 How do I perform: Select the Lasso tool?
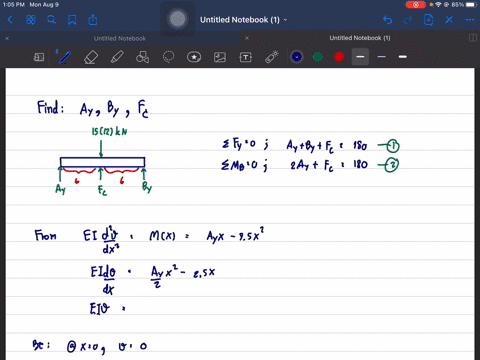tap(168, 57)
